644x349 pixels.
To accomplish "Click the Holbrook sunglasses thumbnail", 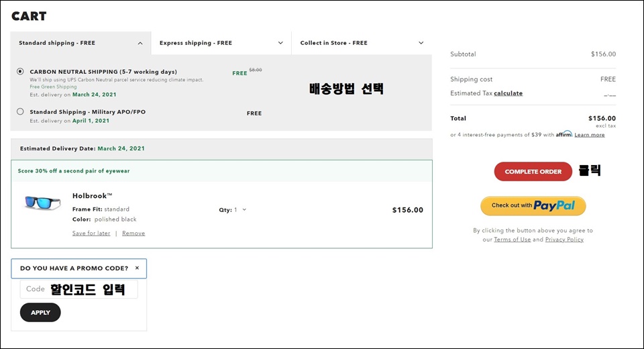I will (x=43, y=203).
